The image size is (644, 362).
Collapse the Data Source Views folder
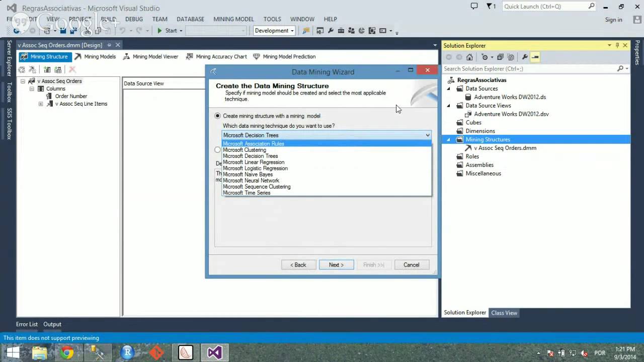[x=449, y=106]
